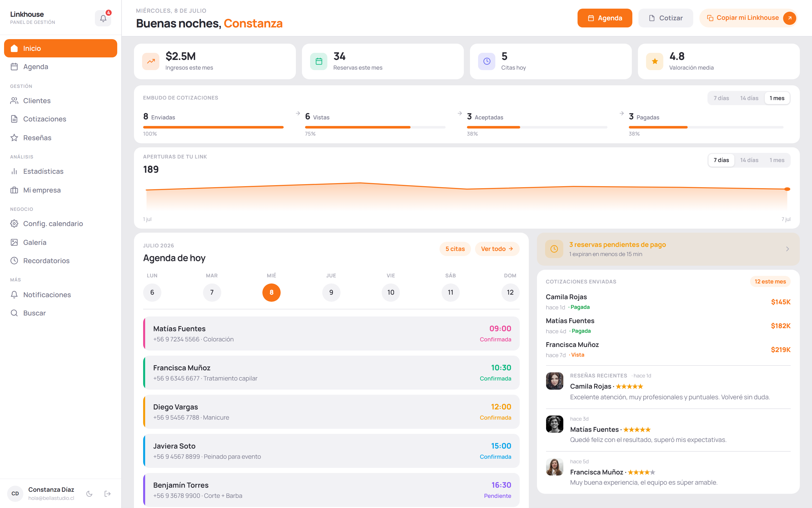Select 1 mes in Aperturas de tu link

(777, 160)
